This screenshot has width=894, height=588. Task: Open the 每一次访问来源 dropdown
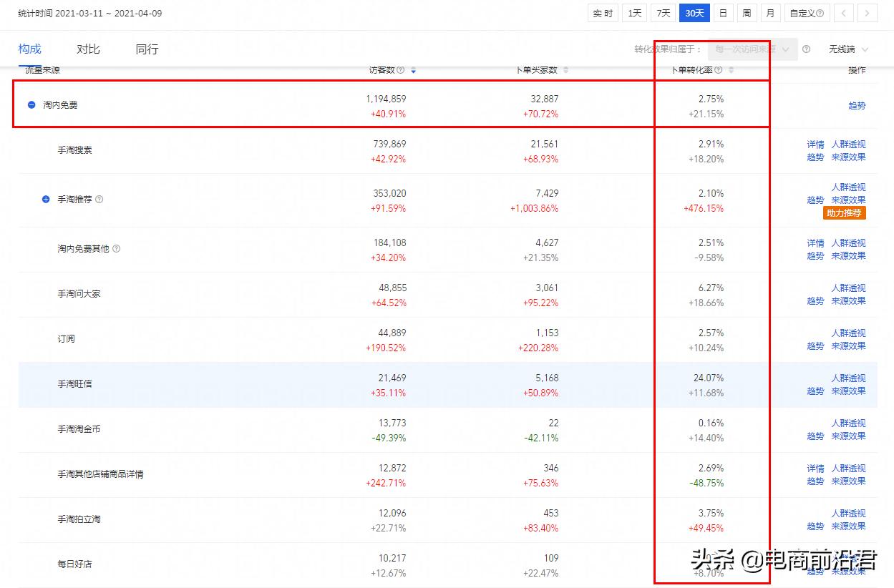(x=750, y=49)
